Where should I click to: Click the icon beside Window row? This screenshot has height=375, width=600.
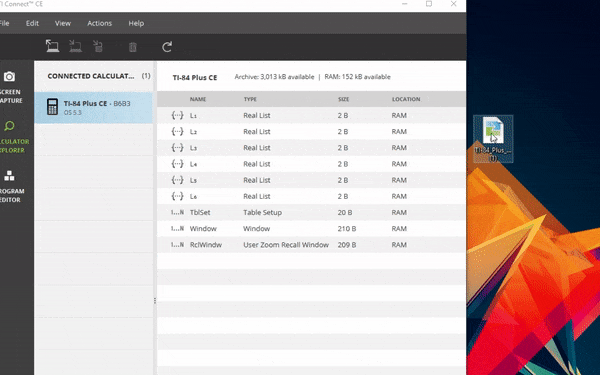click(177, 228)
